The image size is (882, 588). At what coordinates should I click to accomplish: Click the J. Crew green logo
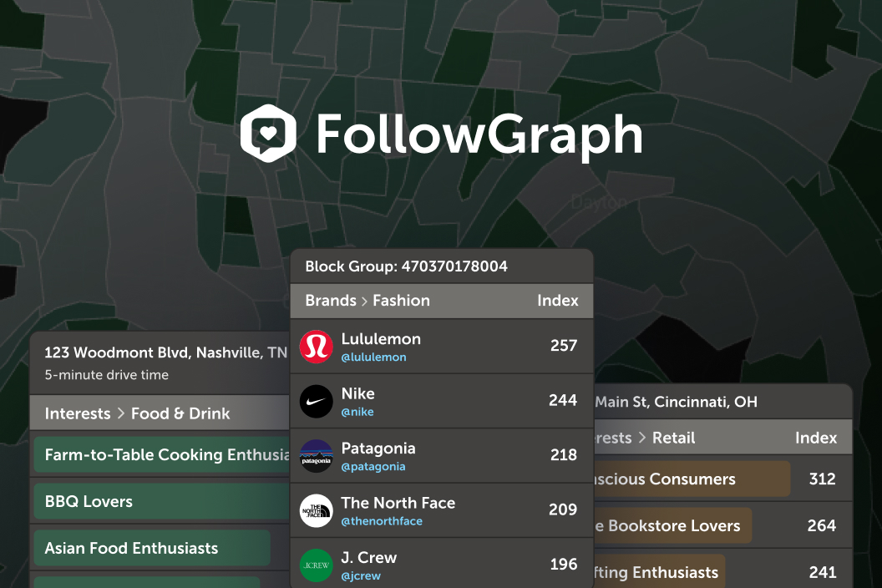(316, 565)
